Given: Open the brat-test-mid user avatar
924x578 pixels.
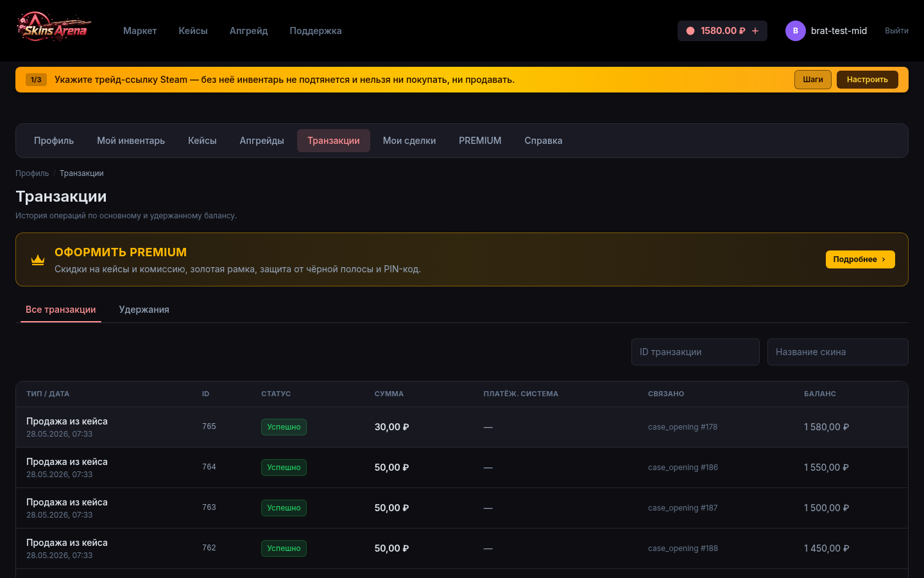Looking at the screenshot, I should click(x=796, y=31).
